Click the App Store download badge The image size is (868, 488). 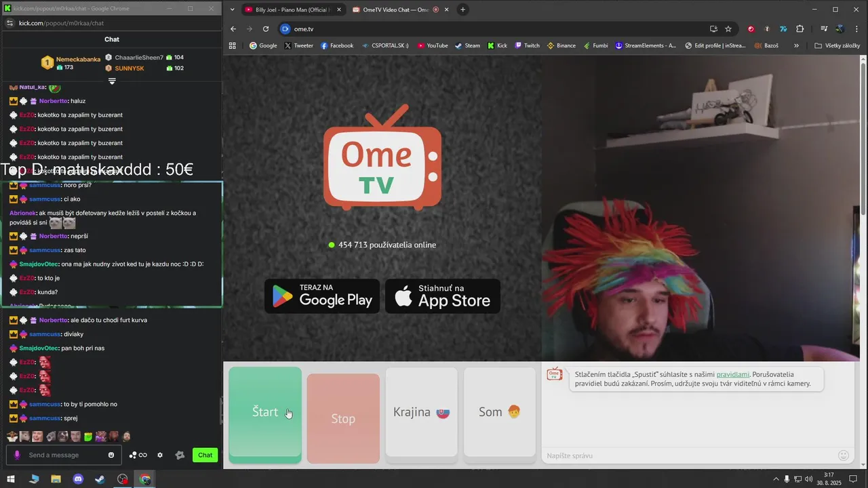[443, 296]
